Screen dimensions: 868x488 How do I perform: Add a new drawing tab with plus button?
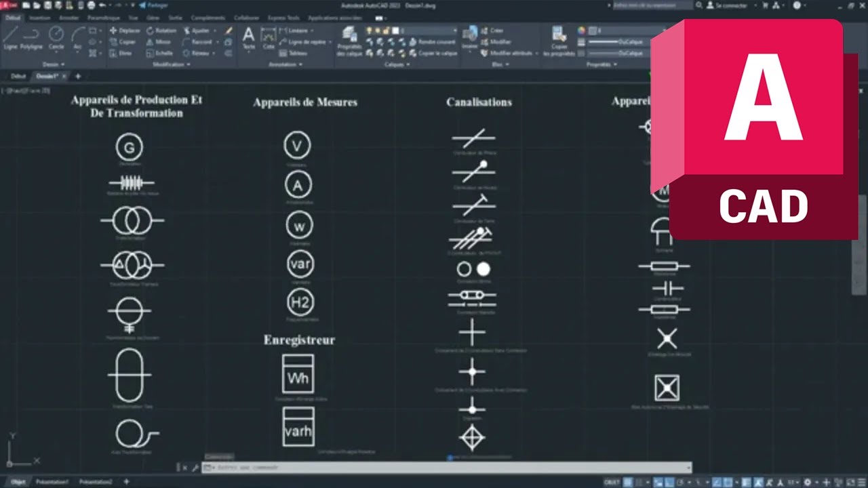(x=78, y=76)
